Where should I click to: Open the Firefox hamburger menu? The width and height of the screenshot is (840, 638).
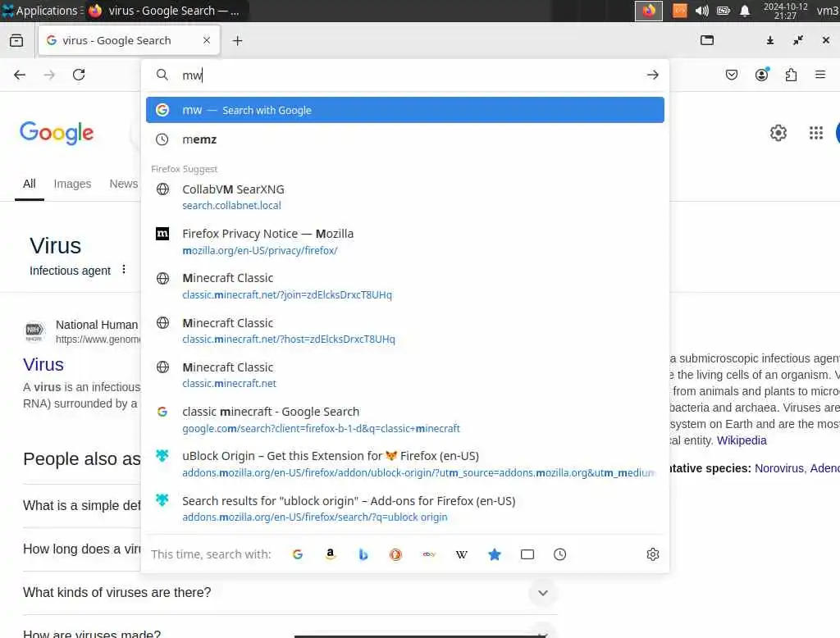819,75
